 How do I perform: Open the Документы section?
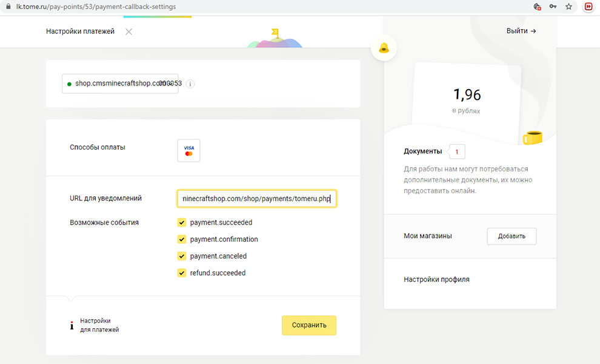coord(423,151)
